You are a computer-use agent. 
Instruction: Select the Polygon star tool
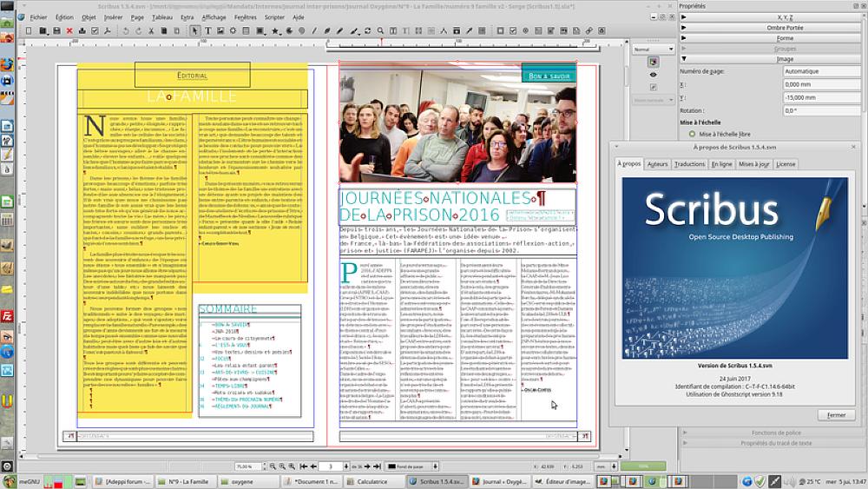pyautogui.click(x=275, y=31)
